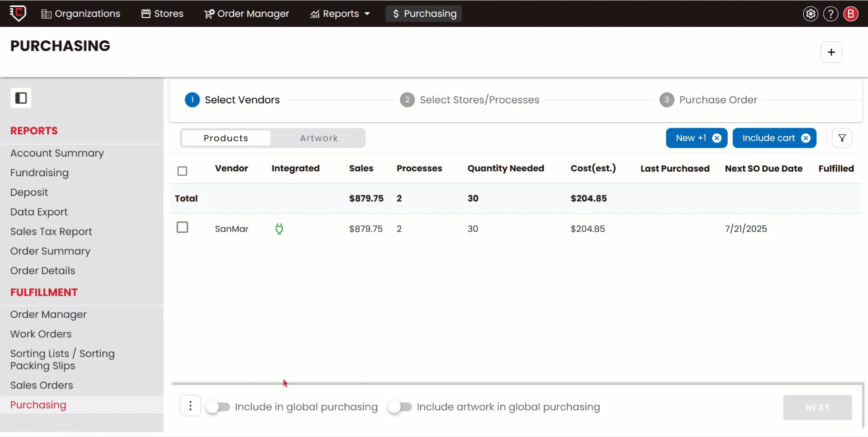Click the user profile avatar B
868x437 pixels.
pos(851,14)
